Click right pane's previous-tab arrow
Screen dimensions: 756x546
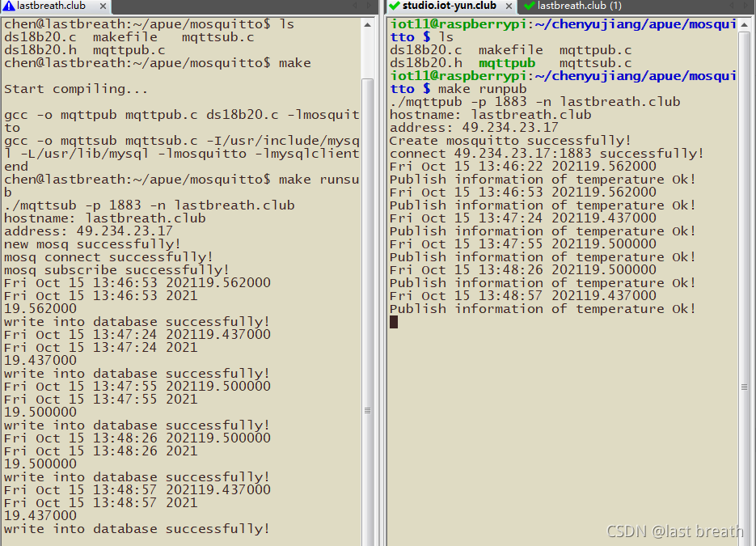(733, 6)
